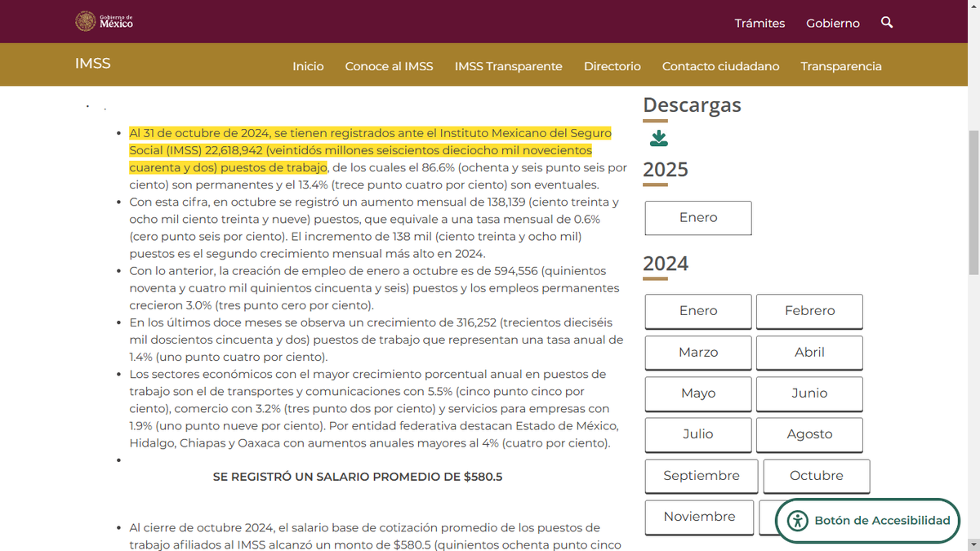The height and width of the screenshot is (551, 980).
Task: Click the 2024 year heading
Action: coord(666,264)
